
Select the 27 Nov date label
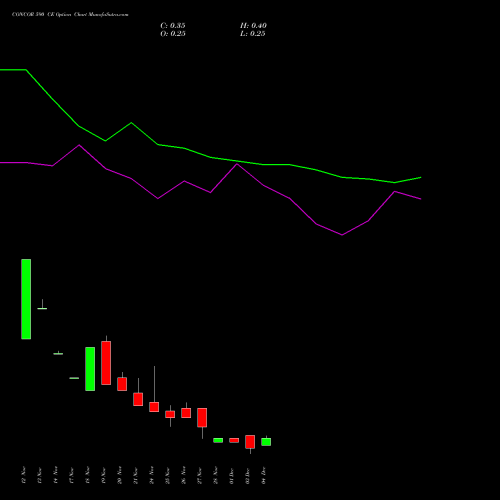tap(200, 476)
